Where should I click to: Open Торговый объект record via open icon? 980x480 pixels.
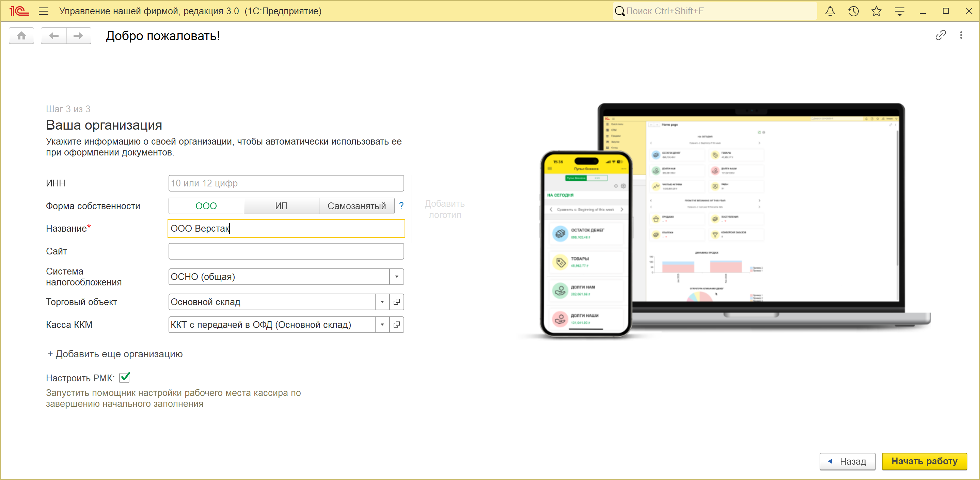point(396,302)
